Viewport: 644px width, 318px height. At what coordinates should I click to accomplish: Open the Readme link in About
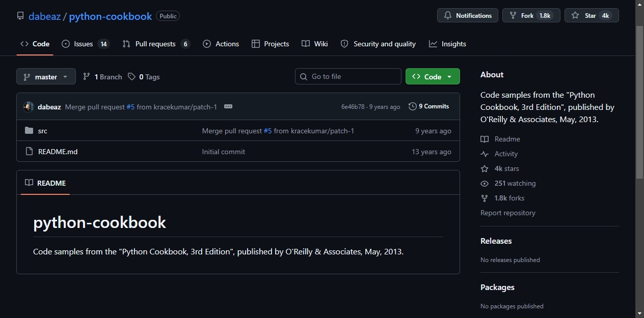(x=500, y=139)
